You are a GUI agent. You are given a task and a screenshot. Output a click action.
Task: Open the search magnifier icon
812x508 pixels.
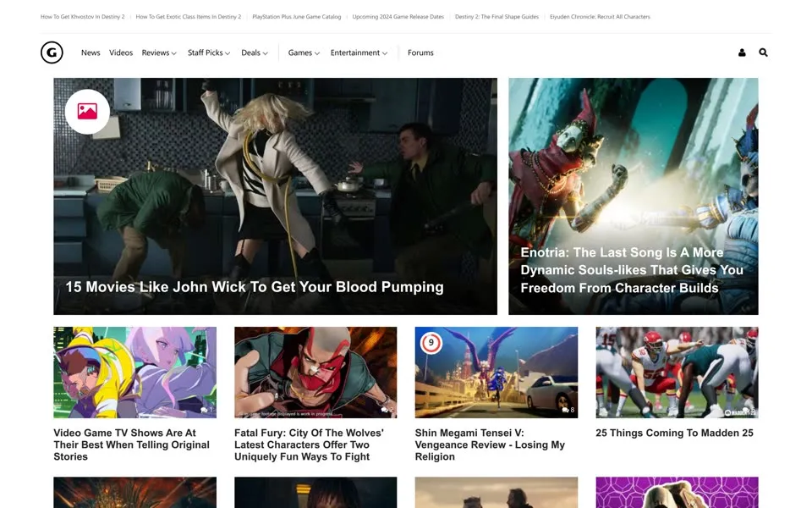click(763, 52)
